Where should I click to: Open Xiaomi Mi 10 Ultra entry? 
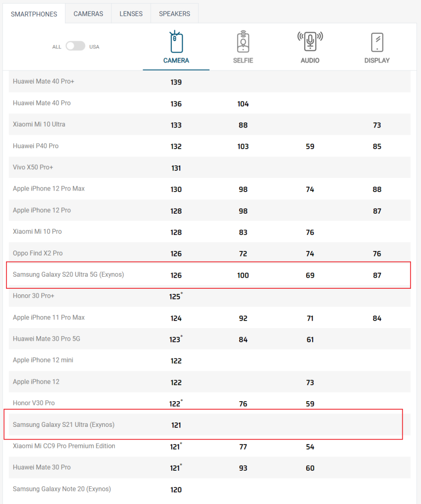39,124
